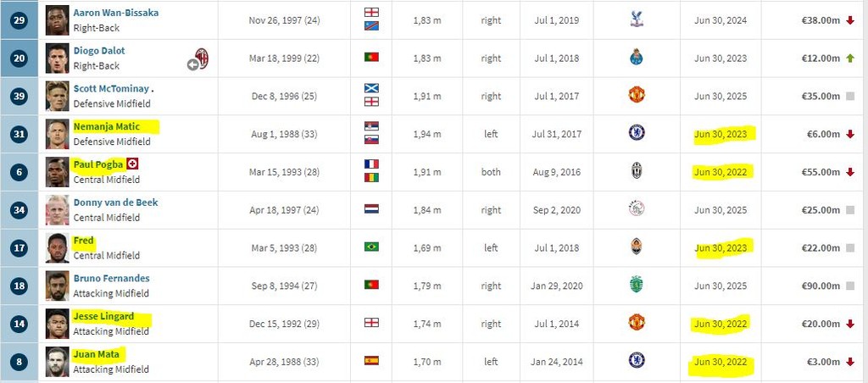Click shirt number 6 badge
The width and height of the screenshot is (868, 383).
20,172
